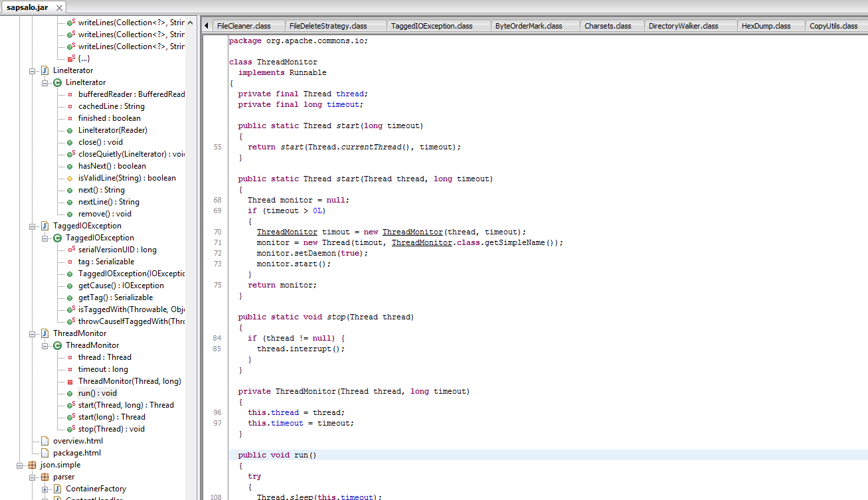Click the ThreadMonitor Java file icon
This screenshot has width=868, height=500.
pos(44,333)
